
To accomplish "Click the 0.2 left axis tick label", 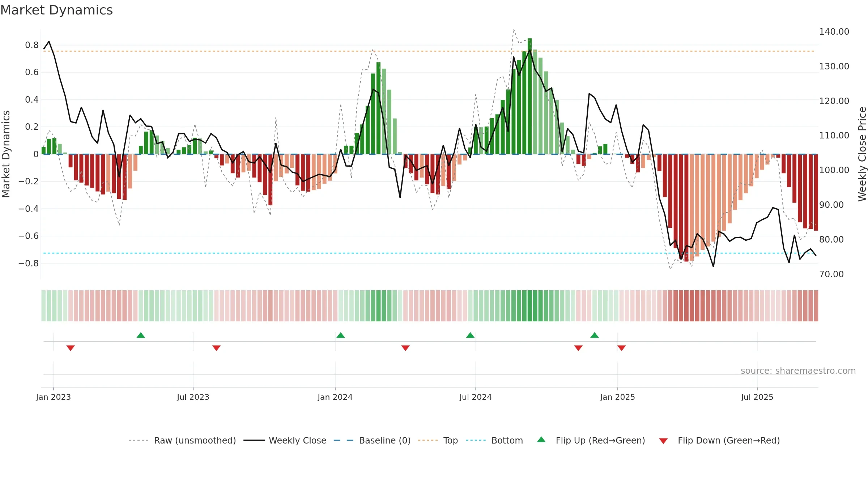I will [x=32, y=127].
